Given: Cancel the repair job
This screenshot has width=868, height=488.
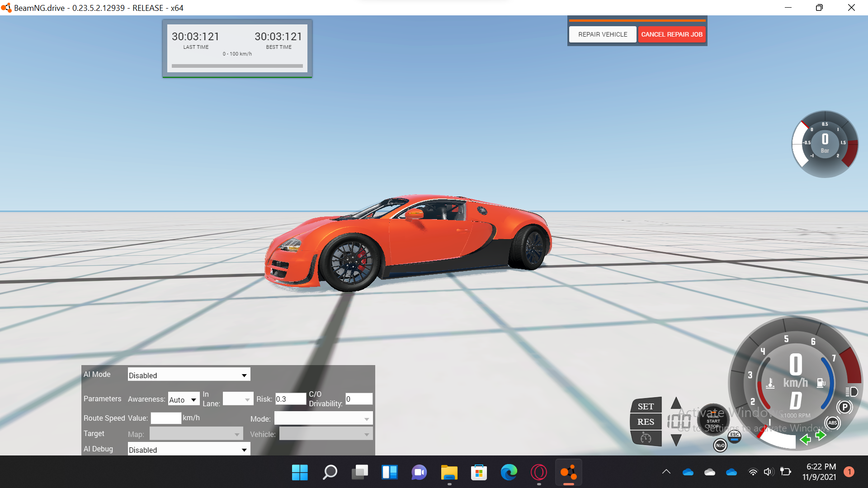Looking at the screenshot, I should (672, 34).
